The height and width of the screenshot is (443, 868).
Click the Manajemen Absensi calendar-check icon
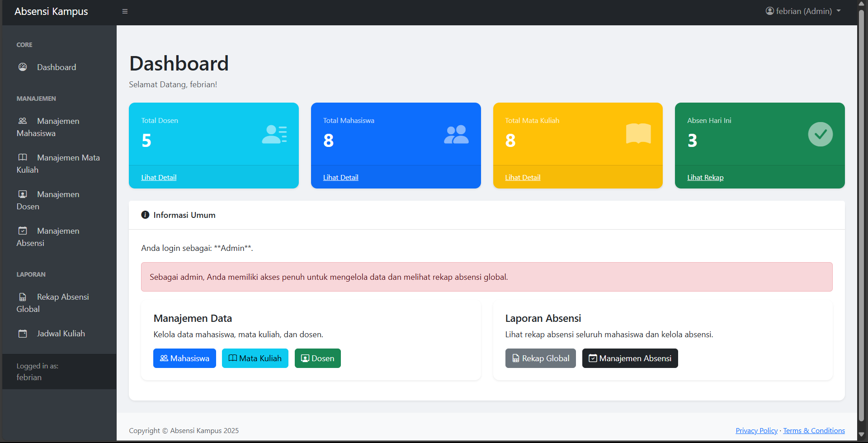(x=23, y=231)
